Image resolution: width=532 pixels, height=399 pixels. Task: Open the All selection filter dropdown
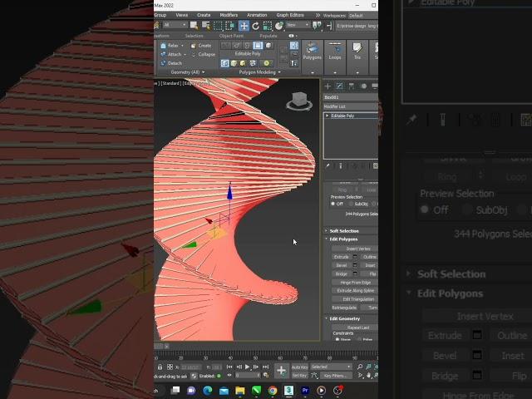point(175,25)
